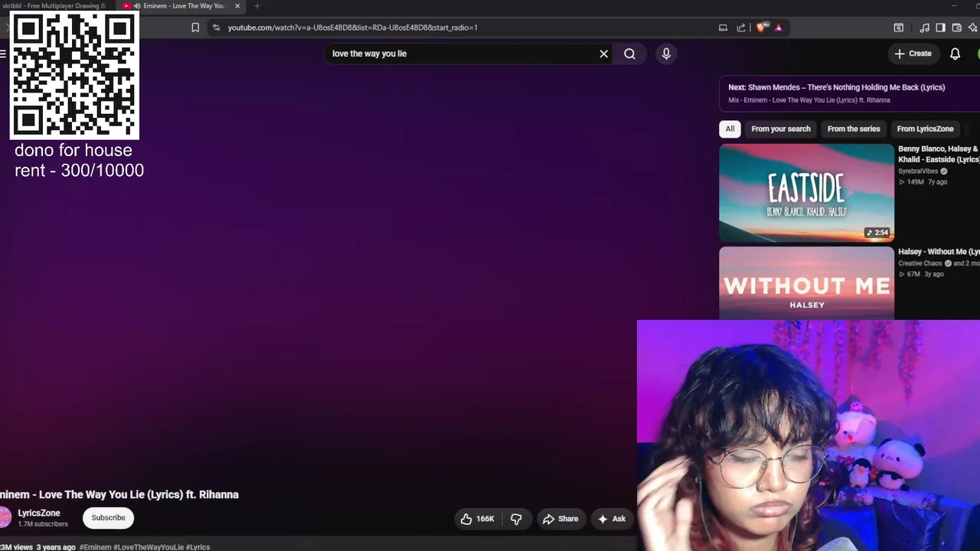980x551 pixels.
Task: Click the 'Mix - Eminem - Love The Way You Lie' subtitle
Action: [809, 100]
